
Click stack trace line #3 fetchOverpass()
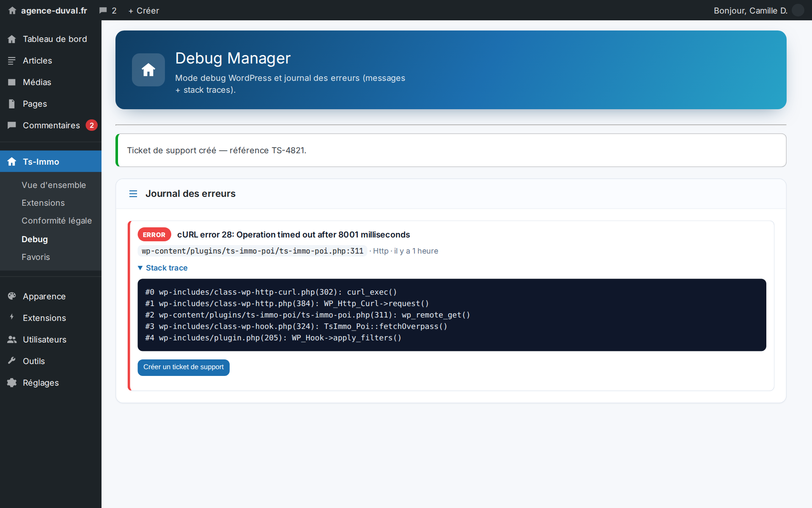click(296, 326)
